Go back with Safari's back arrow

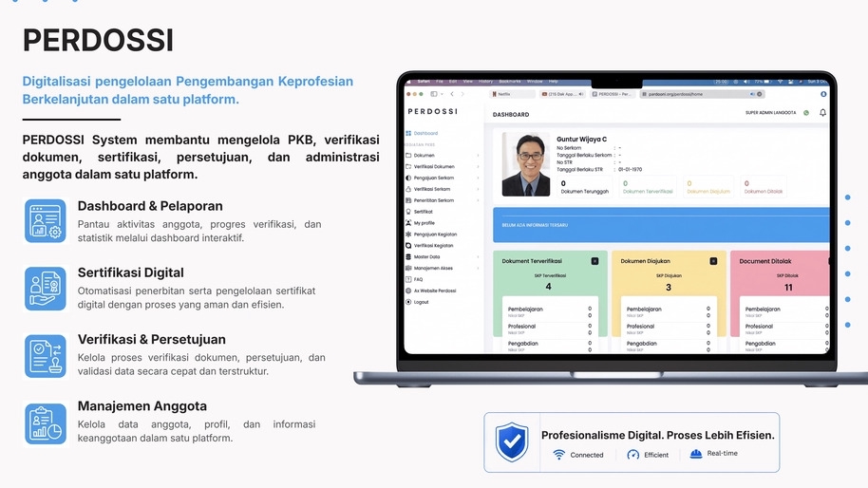coord(452,94)
